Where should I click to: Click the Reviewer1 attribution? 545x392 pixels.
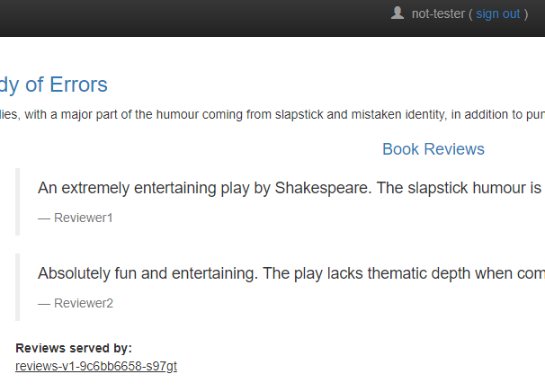pos(75,218)
